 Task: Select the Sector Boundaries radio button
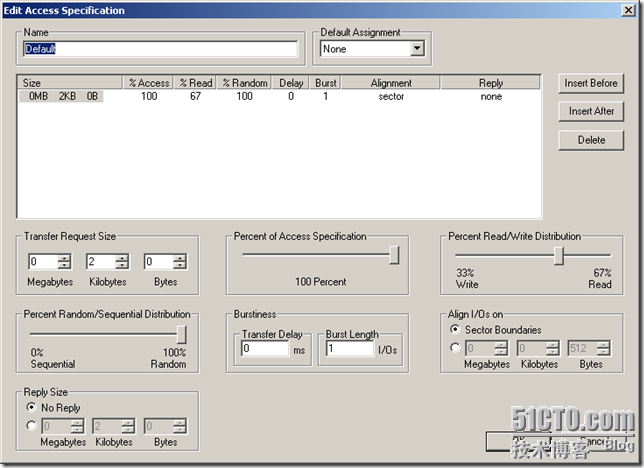tap(455, 329)
